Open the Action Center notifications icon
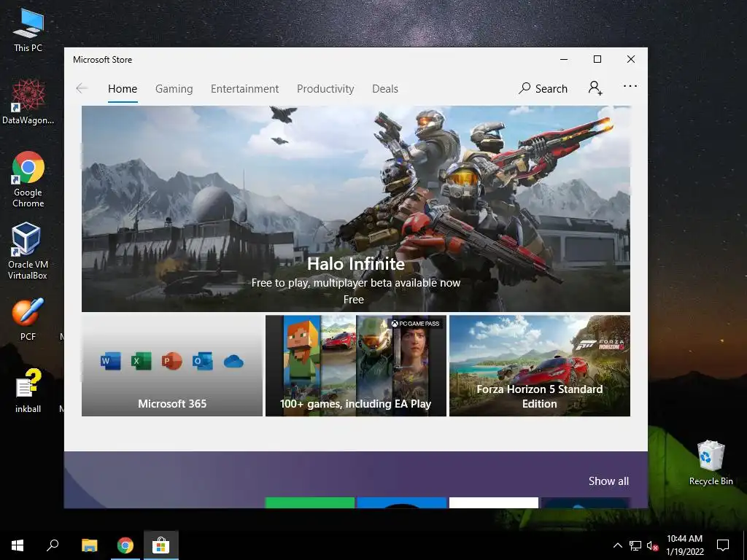Screen dimensions: 747x560 tap(723, 545)
